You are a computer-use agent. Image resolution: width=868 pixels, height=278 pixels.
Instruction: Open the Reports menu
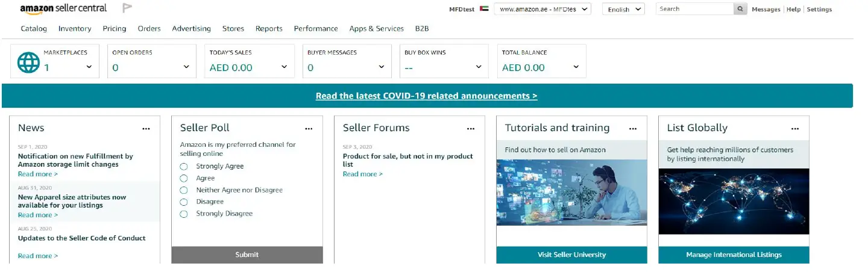pyautogui.click(x=269, y=28)
